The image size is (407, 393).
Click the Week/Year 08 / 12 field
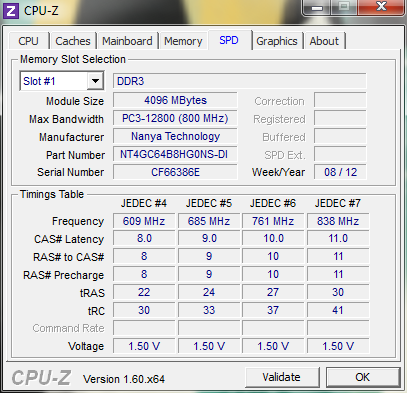click(x=340, y=172)
